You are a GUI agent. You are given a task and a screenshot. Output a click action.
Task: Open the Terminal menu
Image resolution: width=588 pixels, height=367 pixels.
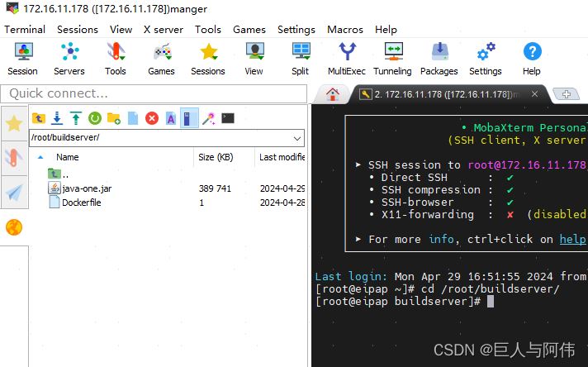click(x=25, y=30)
